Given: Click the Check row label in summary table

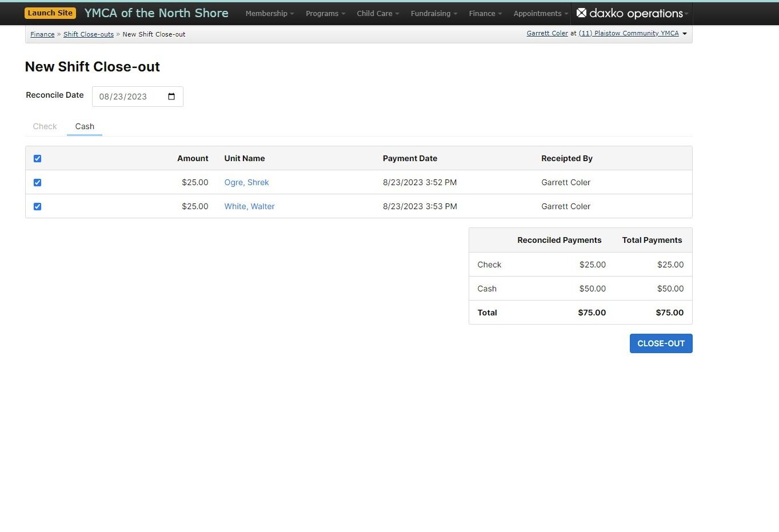Looking at the screenshot, I should [489, 265].
